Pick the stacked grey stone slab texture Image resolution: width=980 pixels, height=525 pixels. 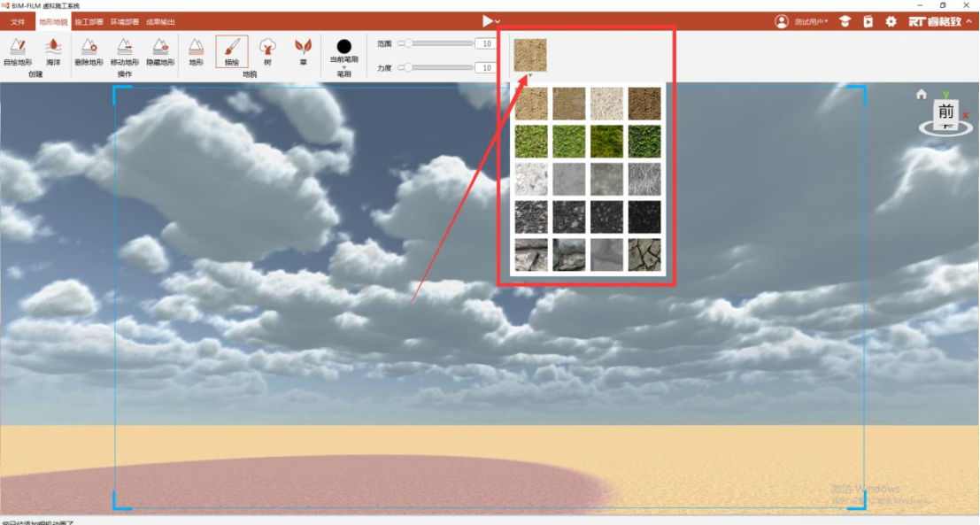click(568, 255)
